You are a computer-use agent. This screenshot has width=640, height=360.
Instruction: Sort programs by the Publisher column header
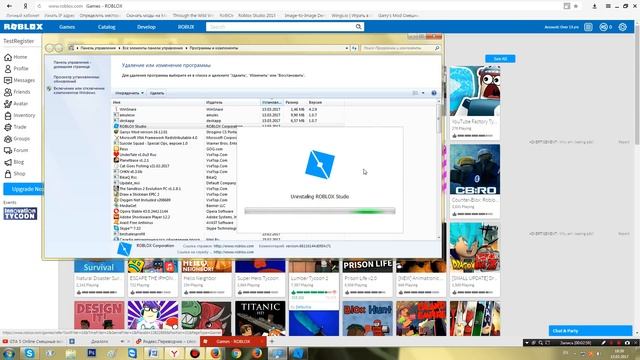click(x=232, y=102)
